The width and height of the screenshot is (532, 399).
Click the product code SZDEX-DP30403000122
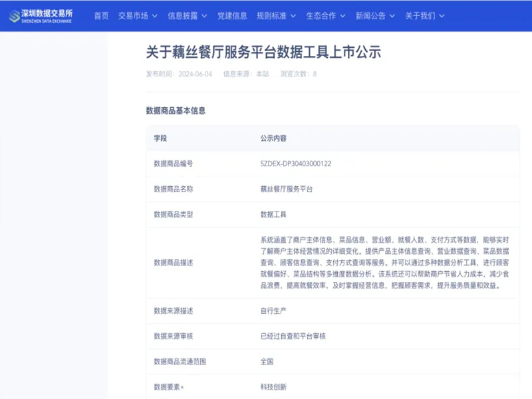295,164
